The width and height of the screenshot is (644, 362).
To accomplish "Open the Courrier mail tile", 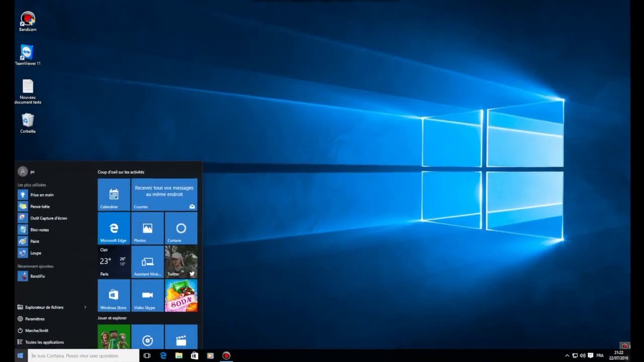I will click(165, 194).
